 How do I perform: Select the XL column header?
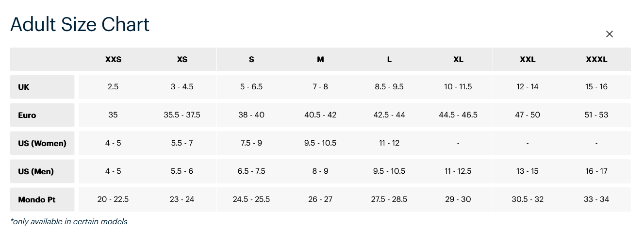click(458, 60)
